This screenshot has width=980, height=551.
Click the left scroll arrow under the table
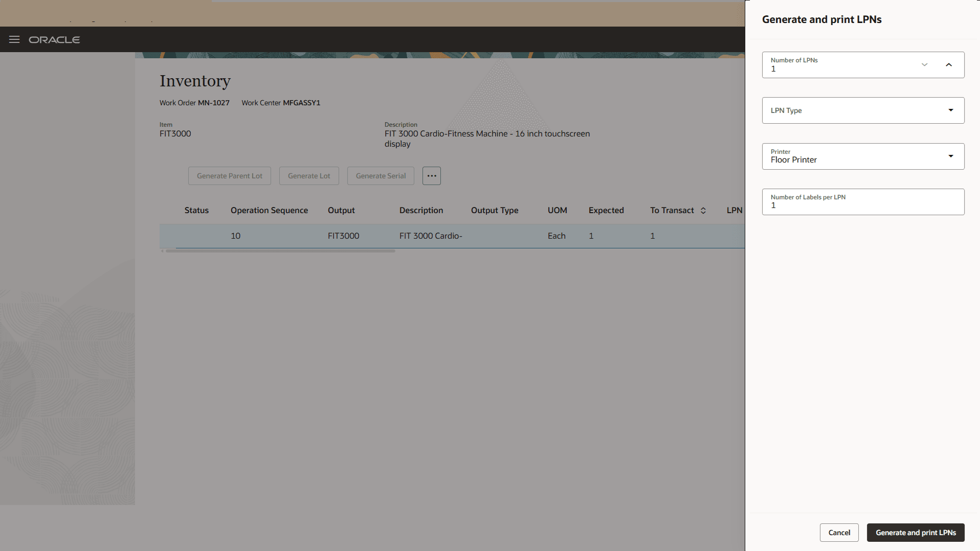(162, 251)
